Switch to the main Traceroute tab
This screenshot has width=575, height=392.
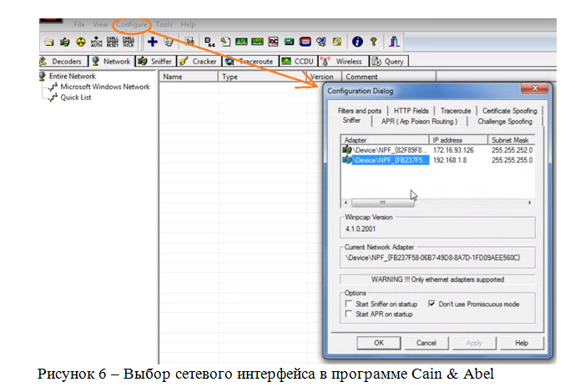coord(250,61)
